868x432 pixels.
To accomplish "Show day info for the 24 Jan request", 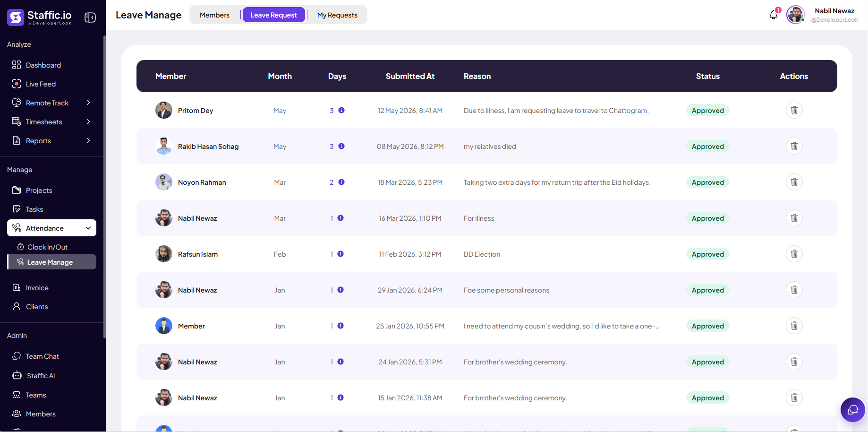I will pyautogui.click(x=340, y=362).
